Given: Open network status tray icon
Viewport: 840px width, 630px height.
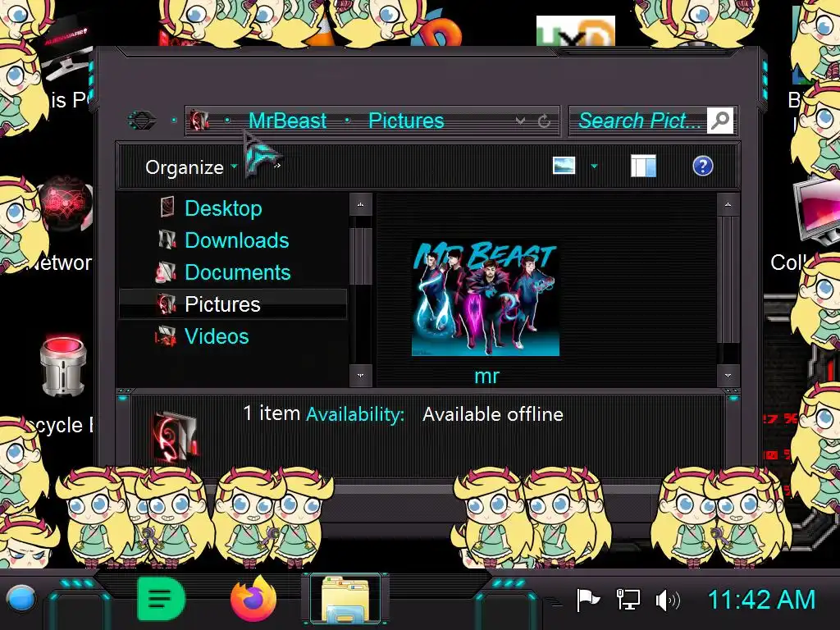Looking at the screenshot, I should point(628,600).
